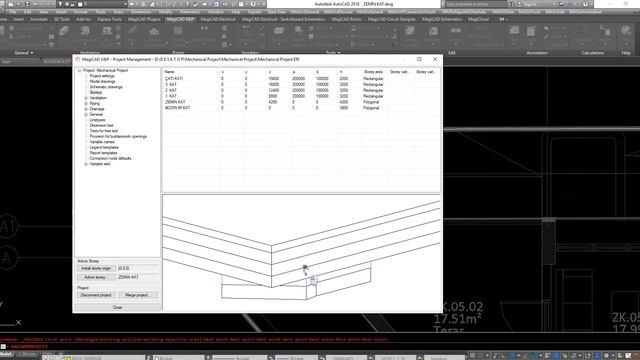Click the storey origin value field

(138, 269)
